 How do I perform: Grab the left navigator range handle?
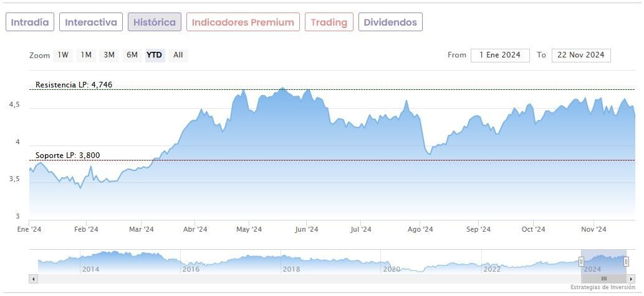(581, 262)
